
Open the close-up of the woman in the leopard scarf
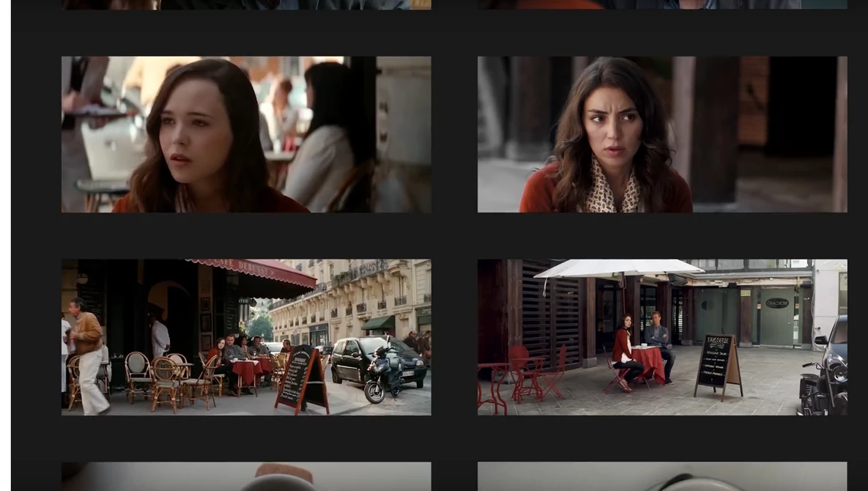pos(662,135)
